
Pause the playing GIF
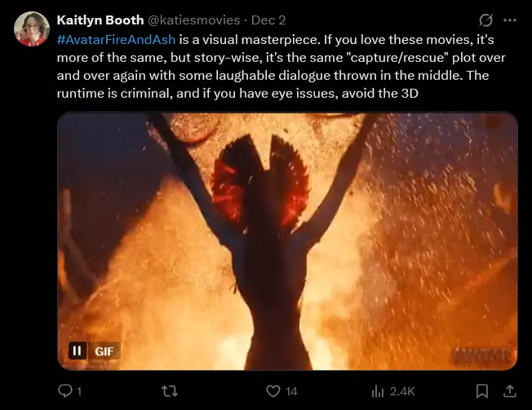(77, 351)
